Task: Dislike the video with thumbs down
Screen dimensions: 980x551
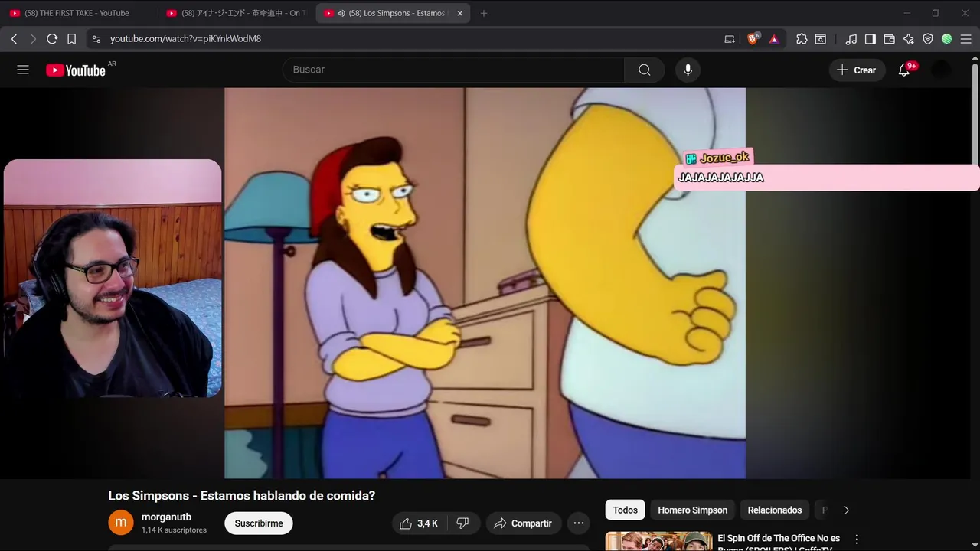Action: pyautogui.click(x=462, y=523)
